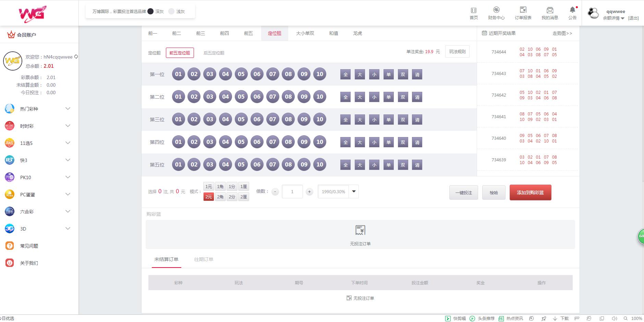Switch to the 往期订单 tab
This screenshot has height=322, width=644.
[204, 259]
